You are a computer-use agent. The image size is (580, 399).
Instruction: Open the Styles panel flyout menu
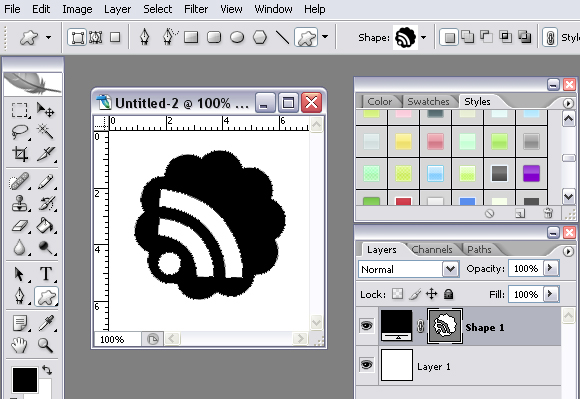(568, 103)
